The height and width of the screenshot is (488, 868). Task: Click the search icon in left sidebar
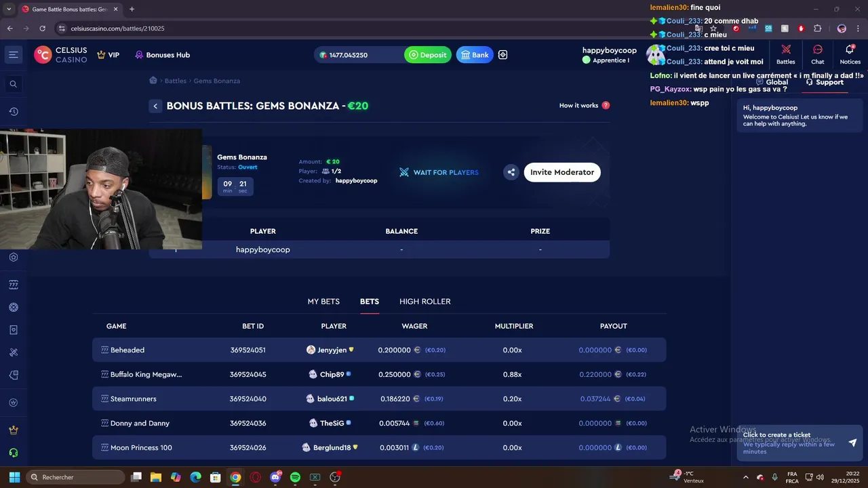(x=14, y=84)
